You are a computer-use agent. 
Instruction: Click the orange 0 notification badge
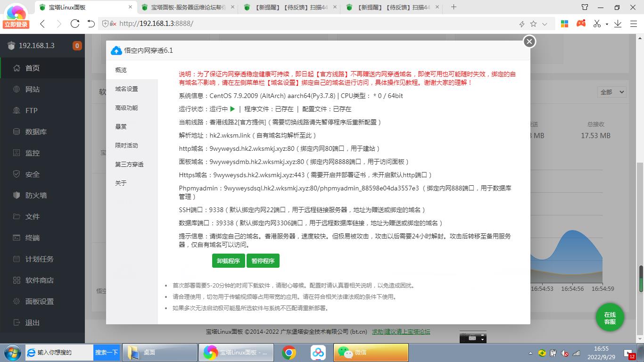point(77,46)
